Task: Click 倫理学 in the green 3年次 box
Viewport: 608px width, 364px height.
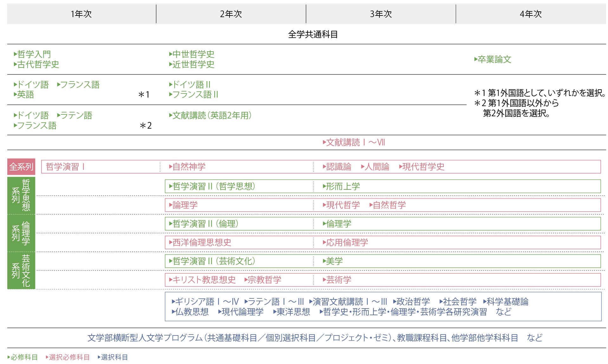Action: [337, 224]
